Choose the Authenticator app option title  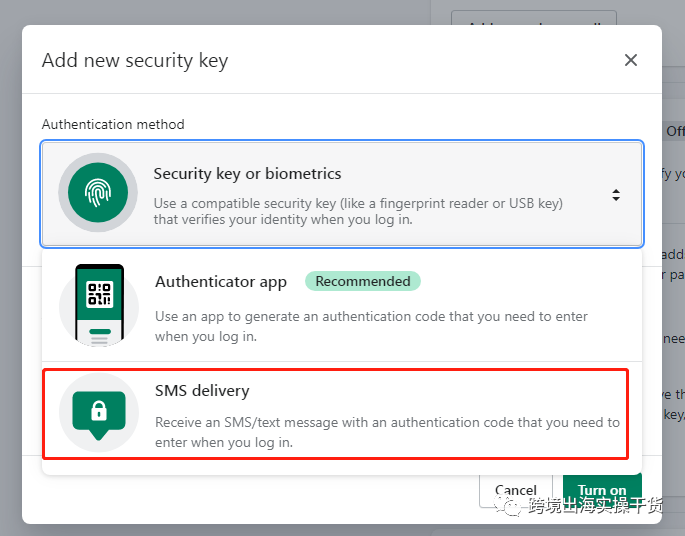[221, 282]
